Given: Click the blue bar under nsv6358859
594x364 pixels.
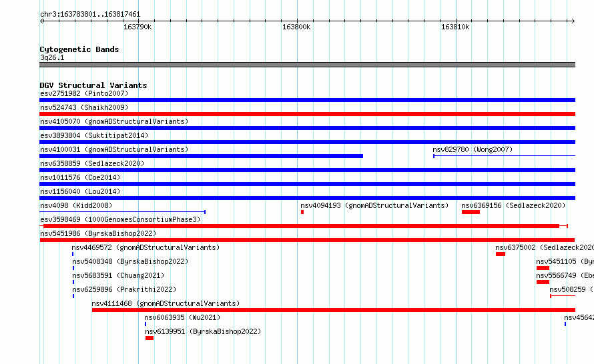Looking at the screenshot, I should [x=307, y=170].
